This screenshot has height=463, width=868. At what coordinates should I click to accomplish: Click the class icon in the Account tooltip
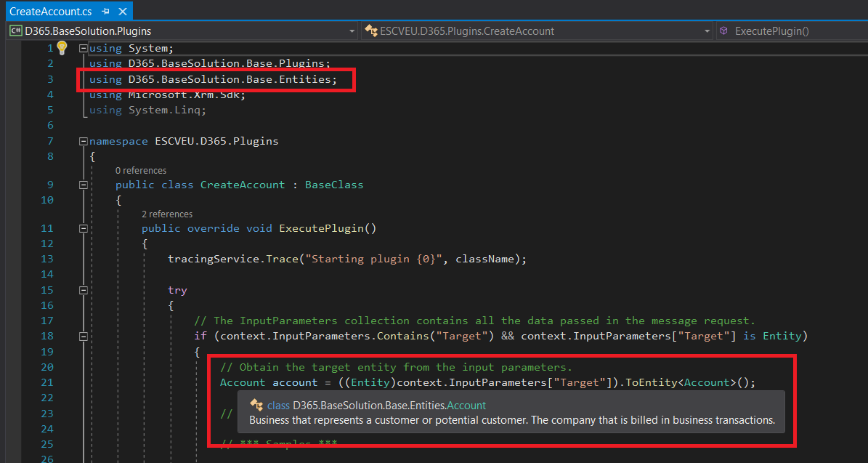click(256, 405)
